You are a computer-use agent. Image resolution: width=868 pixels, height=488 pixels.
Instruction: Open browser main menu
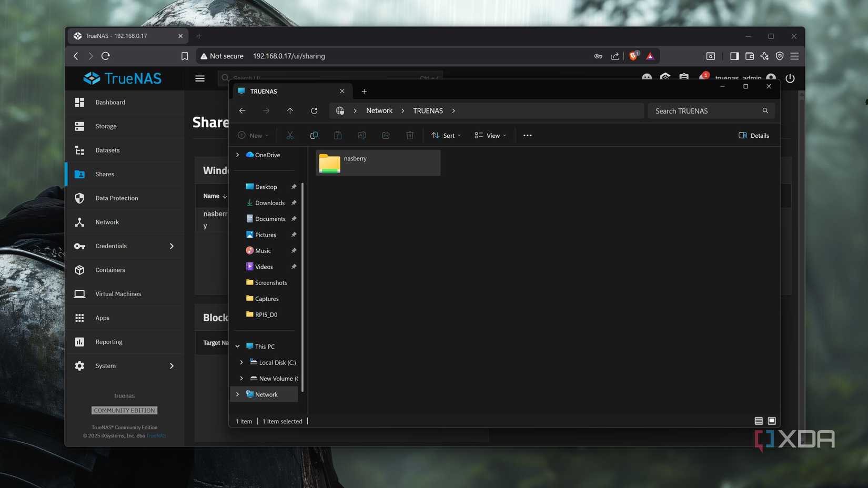(794, 56)
